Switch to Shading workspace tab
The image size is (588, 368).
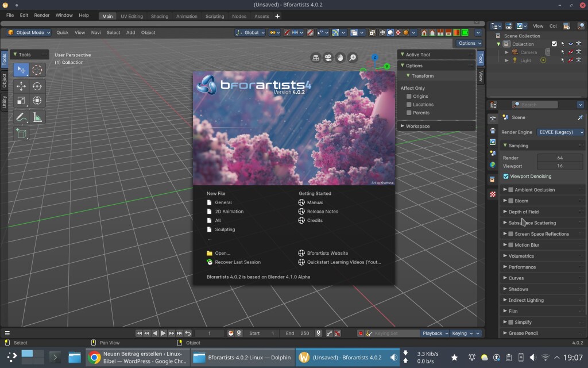tap(160, 17)
